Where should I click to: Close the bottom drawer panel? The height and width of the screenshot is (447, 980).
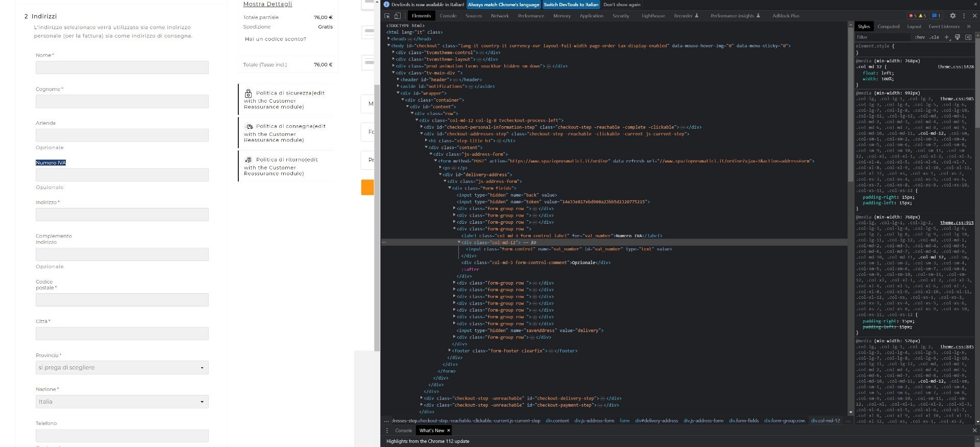[x=974, y=431]
